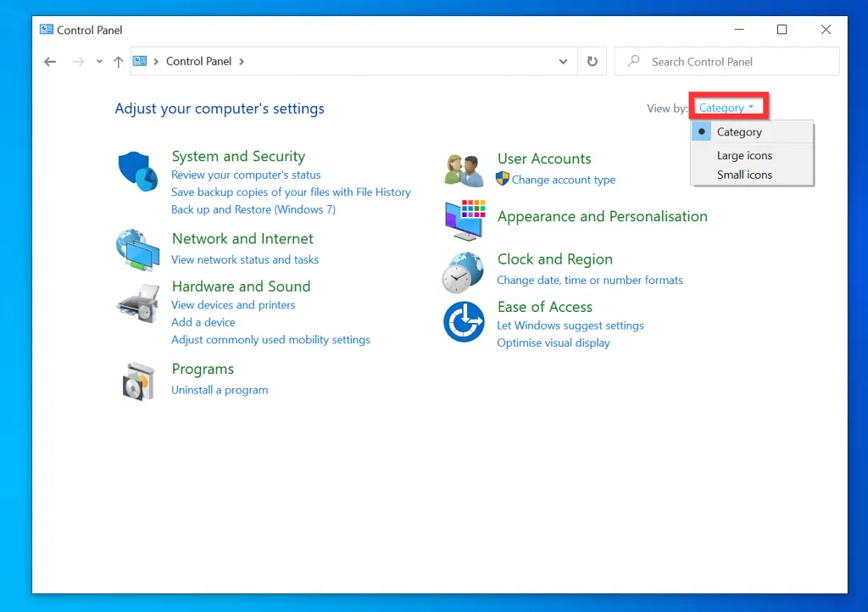Click Change account type link
The image size is (868, 612).
(564, 180)
